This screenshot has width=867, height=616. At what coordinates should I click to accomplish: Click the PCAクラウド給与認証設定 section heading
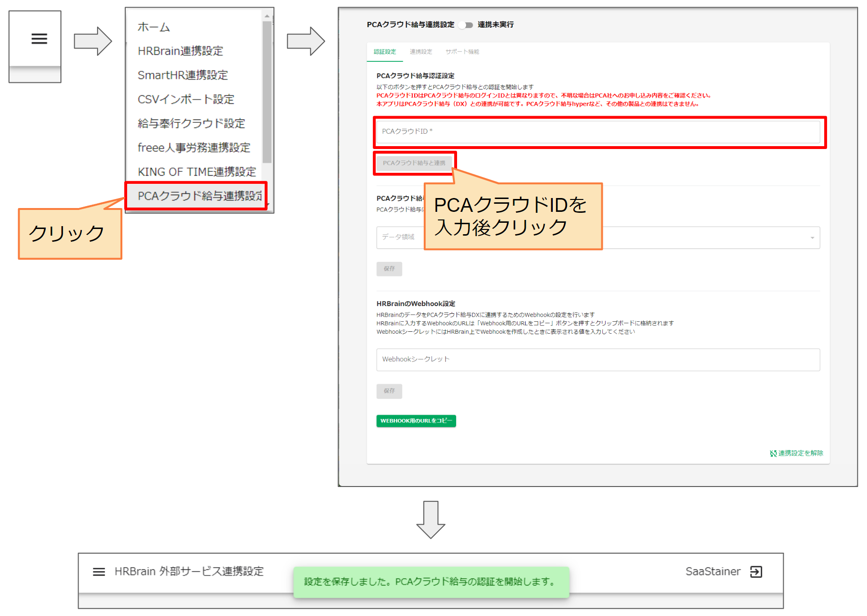pos(415,76)
